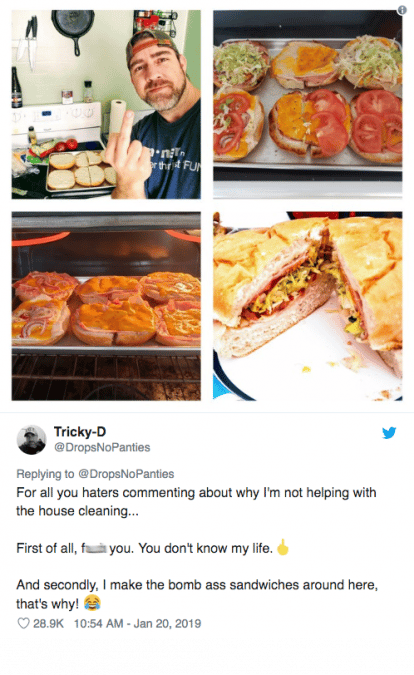Image resolution: width=414 pixels, height=675 pixels.
Task: Click the line 'First of all' in tweet
Action: click(145, 548)
